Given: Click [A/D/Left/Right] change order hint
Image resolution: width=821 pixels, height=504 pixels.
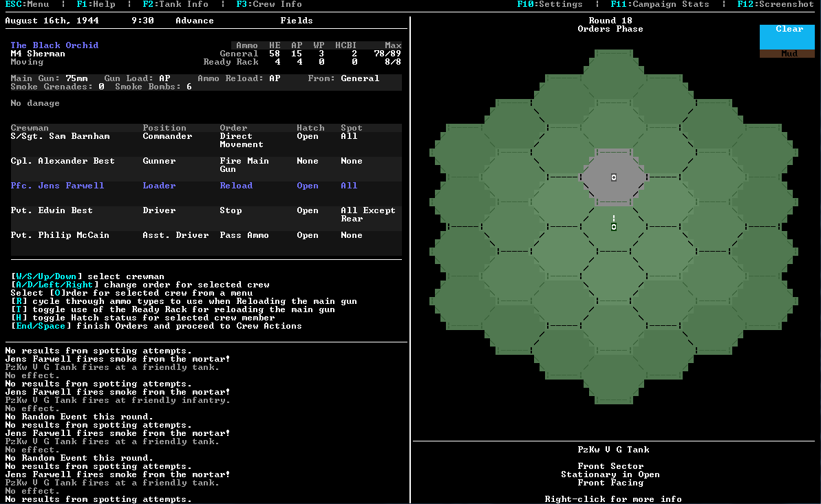Looking at the screenshot, I should [x=140, y=285].
